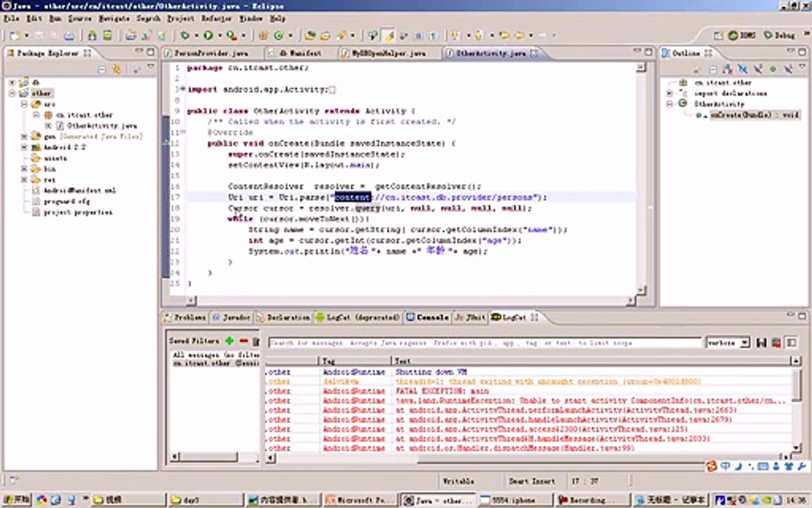Toggle Hide Non-Public Members in Outline
This screenshot has height=508, width=812.
click(773, 69)
